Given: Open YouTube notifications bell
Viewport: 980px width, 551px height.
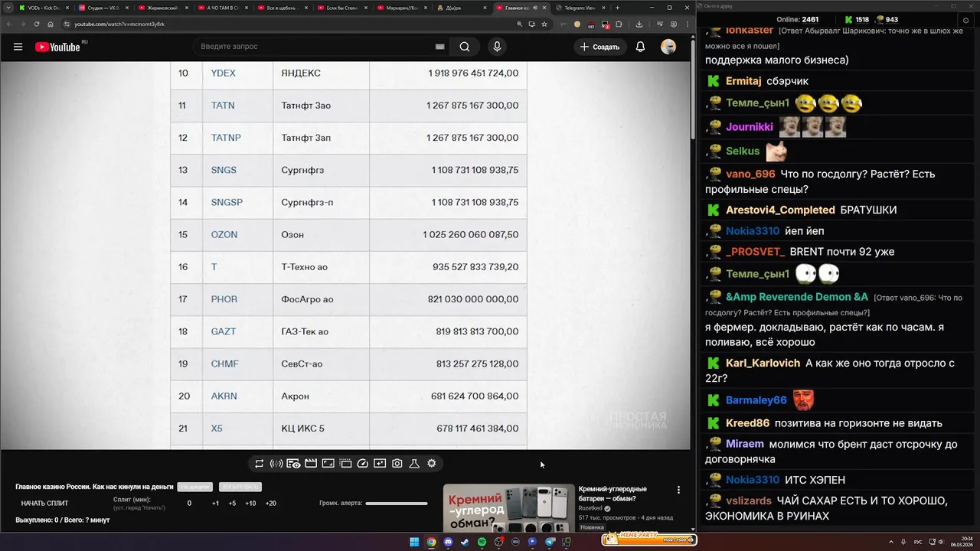Looking at the screenshot, I should (640, 47).
